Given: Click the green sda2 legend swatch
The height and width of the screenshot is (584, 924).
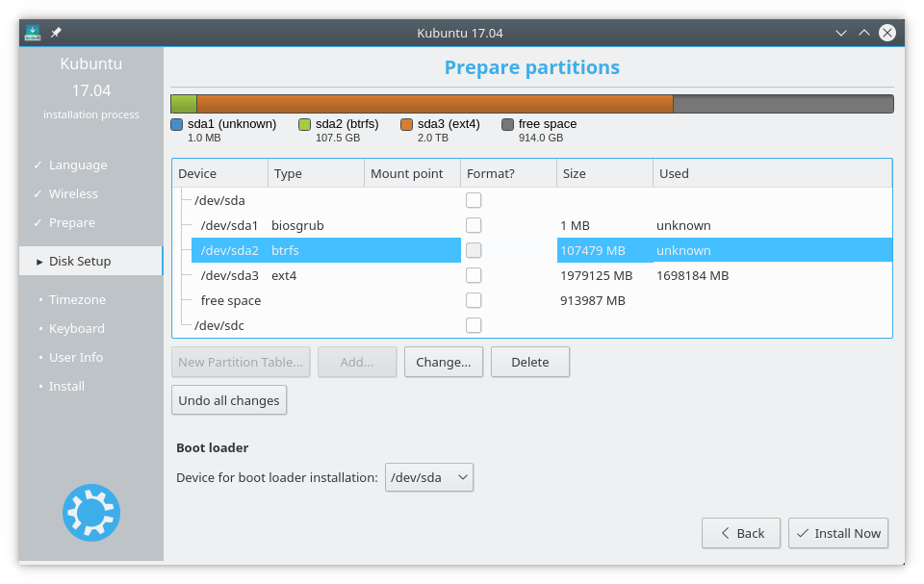Looking at the screenshot, I should [x=304, y=124].
